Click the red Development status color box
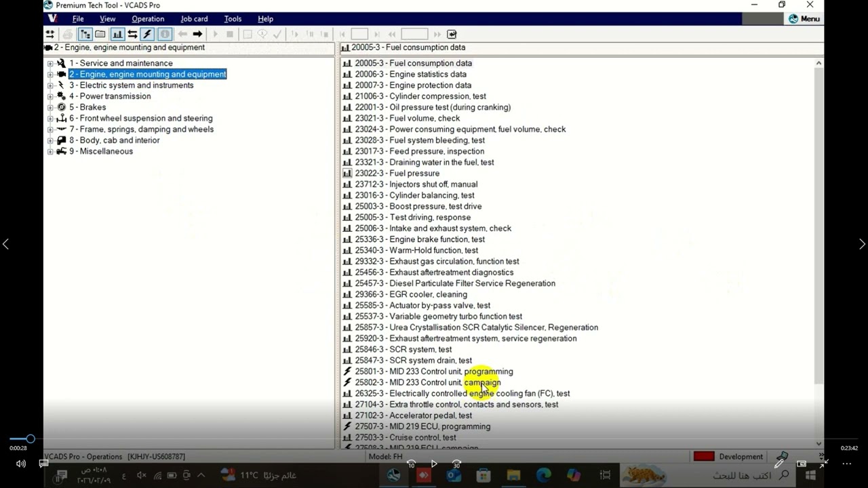This screenshot has width=868, height=488. click(704, 457)
